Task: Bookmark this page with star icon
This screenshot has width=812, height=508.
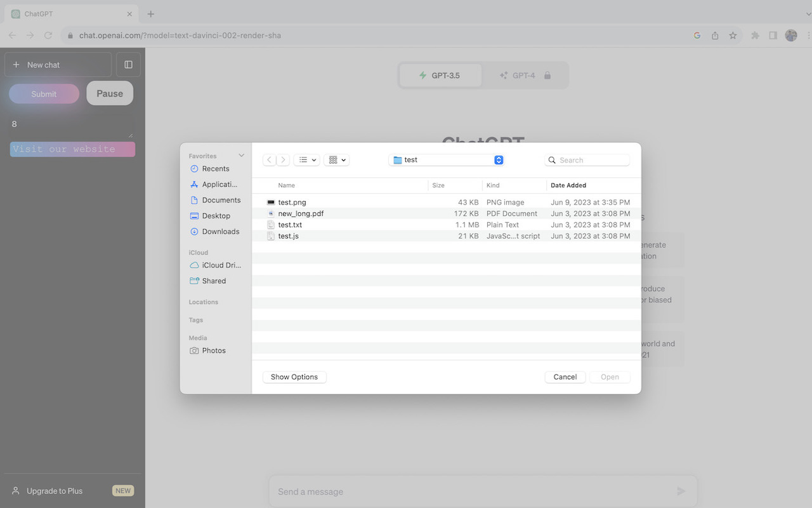Action: [x=733, y=36]
